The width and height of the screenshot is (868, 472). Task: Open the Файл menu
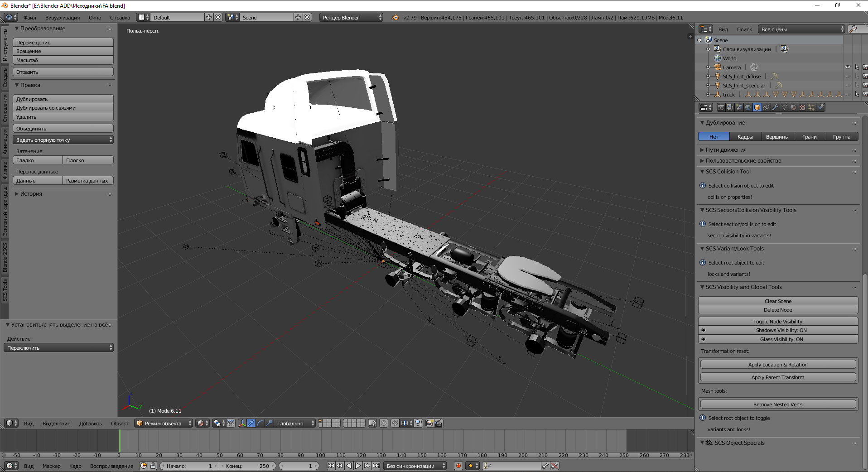click(x=30, y=18)
